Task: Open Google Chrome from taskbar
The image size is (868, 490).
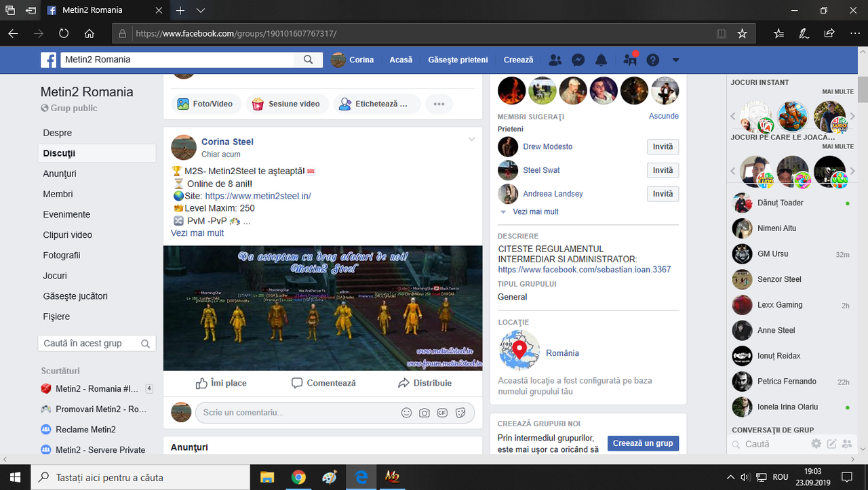Action: [298, 477]
